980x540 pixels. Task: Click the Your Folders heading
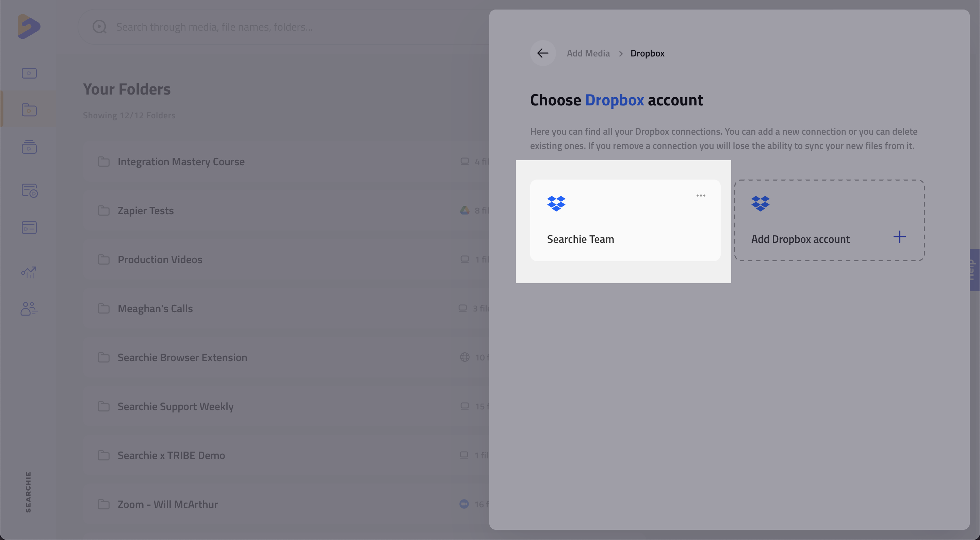[127, 89]
